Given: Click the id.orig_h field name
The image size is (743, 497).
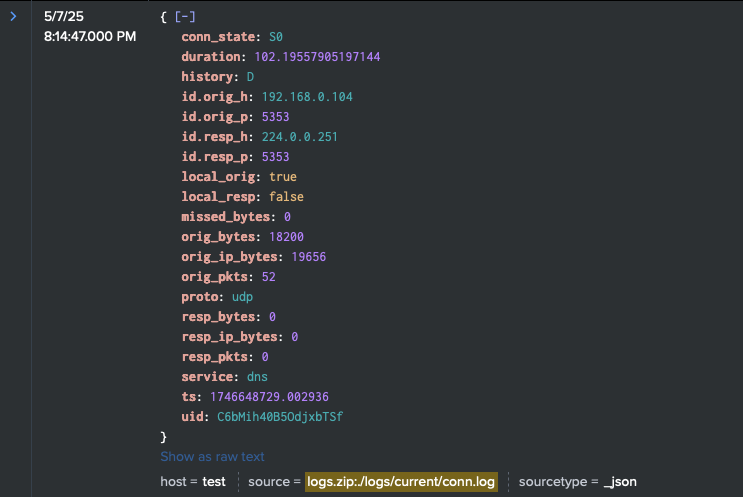Looking at the screenshot, I should pyautogui.click(x=215, y=97).
